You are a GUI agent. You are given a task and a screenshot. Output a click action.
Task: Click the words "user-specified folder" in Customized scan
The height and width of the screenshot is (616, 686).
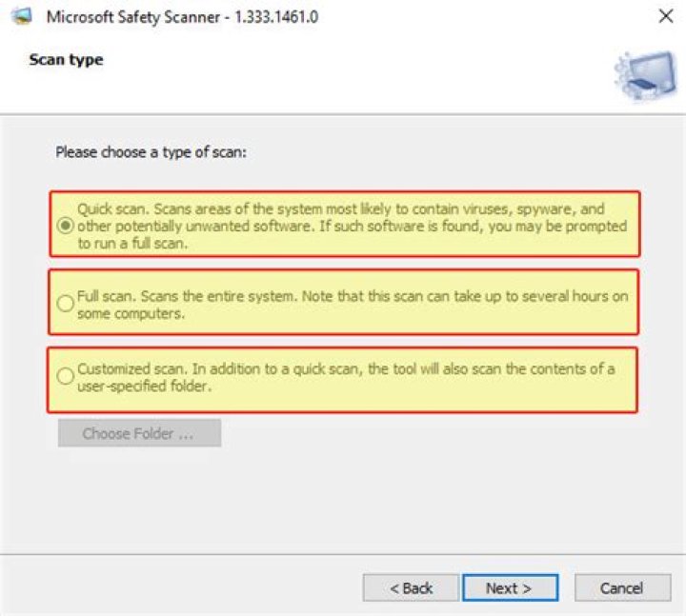tap(143, 387)
